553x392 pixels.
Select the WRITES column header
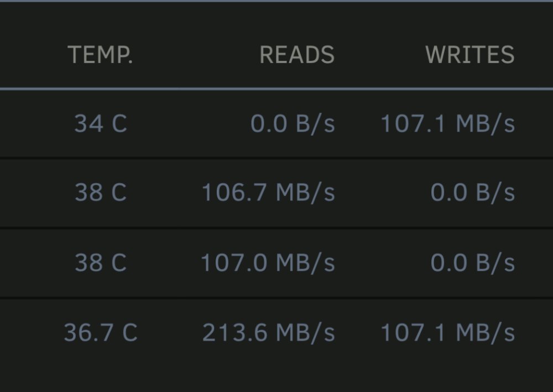tap(469, 55)
